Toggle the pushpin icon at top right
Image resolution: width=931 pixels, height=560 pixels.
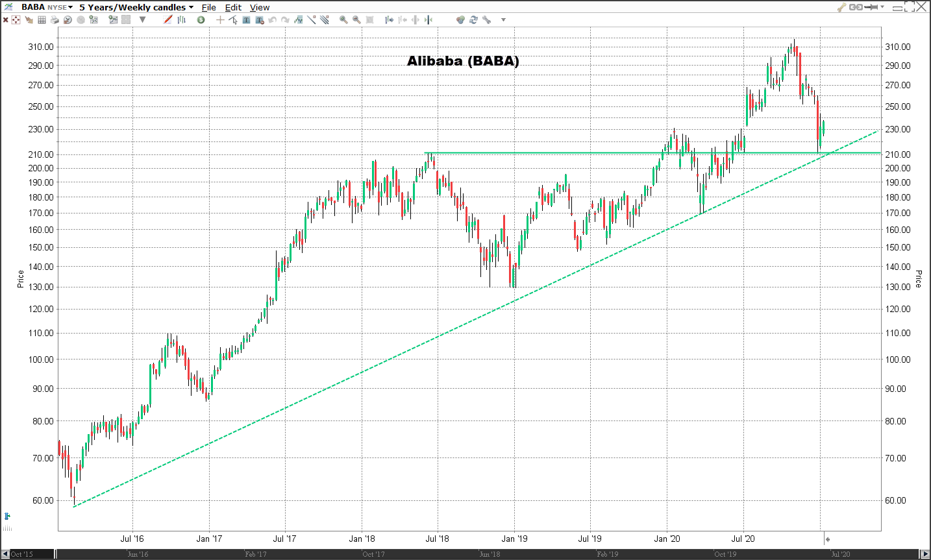pos(871,7)
